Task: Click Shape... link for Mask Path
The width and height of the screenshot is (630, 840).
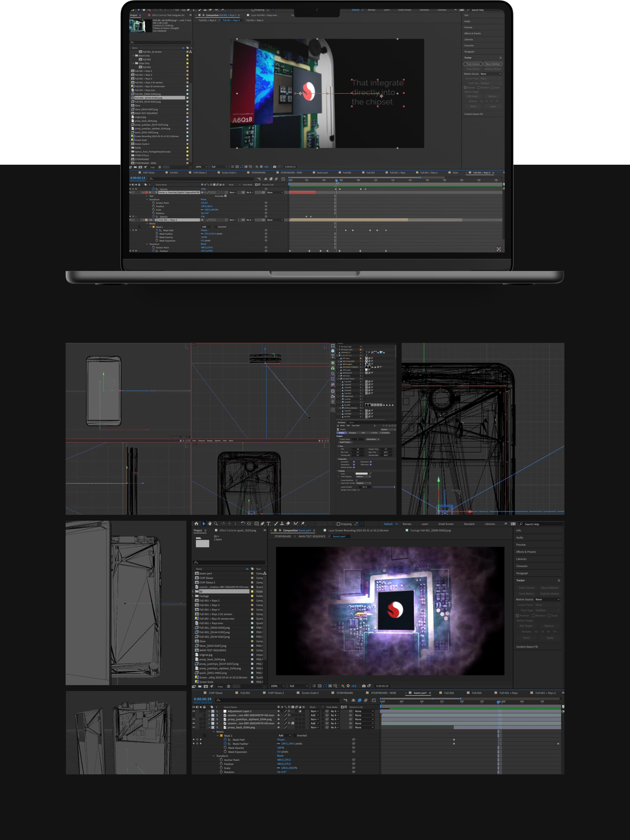Action: tap(282, 740)
